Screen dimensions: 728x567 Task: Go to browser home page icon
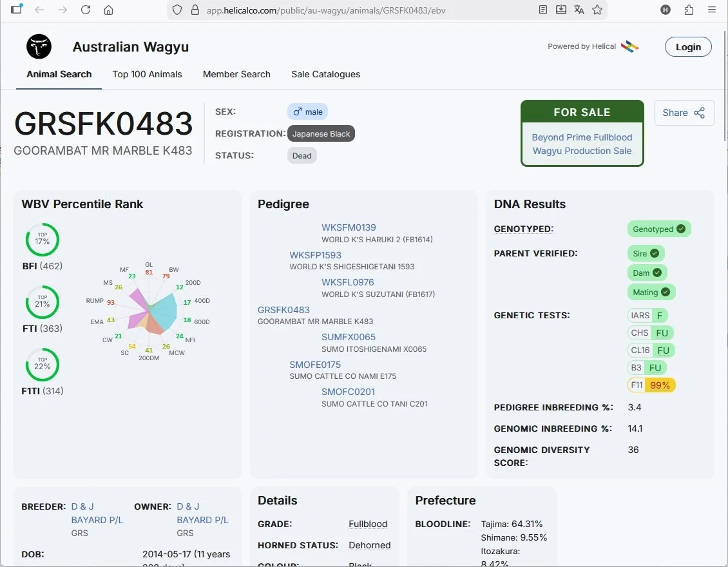(x=109, y=10)
